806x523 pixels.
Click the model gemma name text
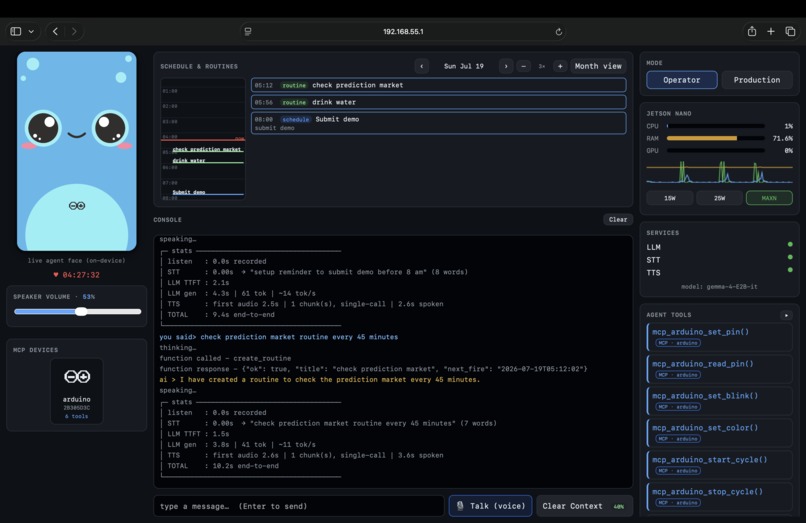[x=719, y=287]
